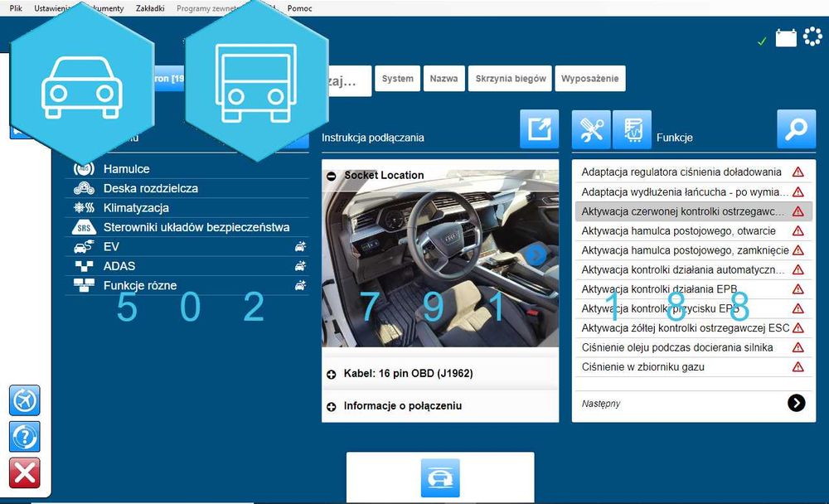Open the Pomoc menu
The width and height of the screenshot is (829, 504).
pyautogui.click(x=299, y=8)
